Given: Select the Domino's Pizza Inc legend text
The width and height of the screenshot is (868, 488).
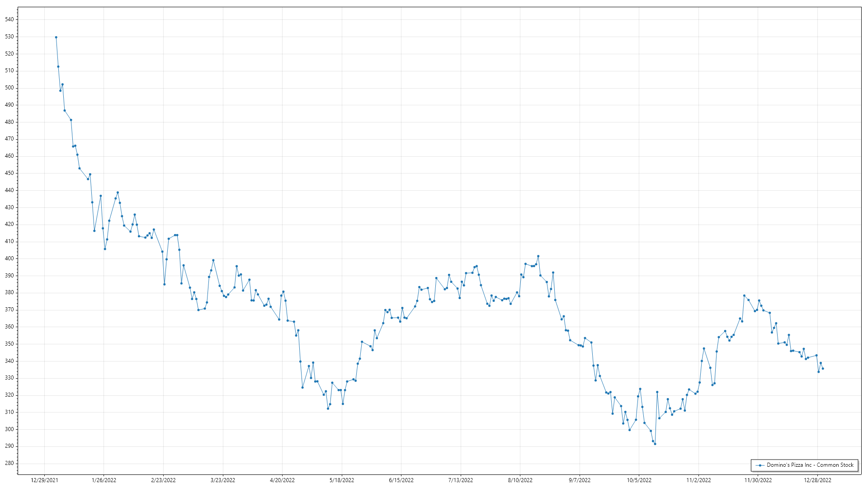Looking at the screenshot, I should tap(810, 465).
